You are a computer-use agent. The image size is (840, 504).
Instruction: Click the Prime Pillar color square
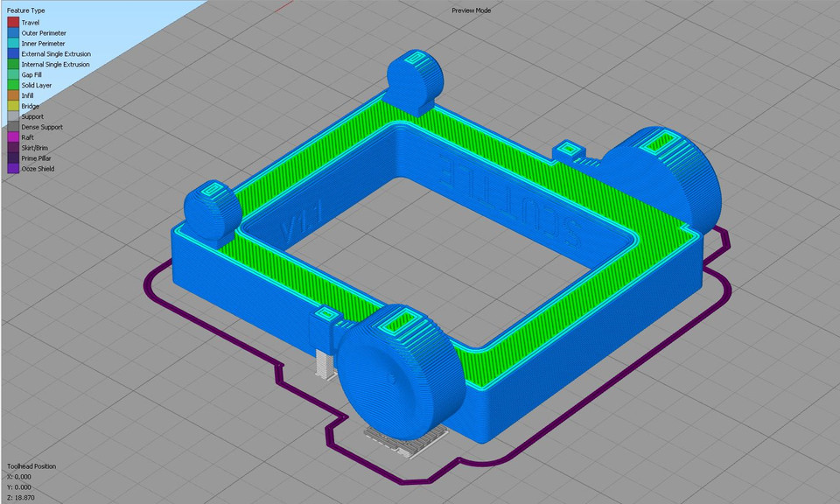[x=11, y=158]
